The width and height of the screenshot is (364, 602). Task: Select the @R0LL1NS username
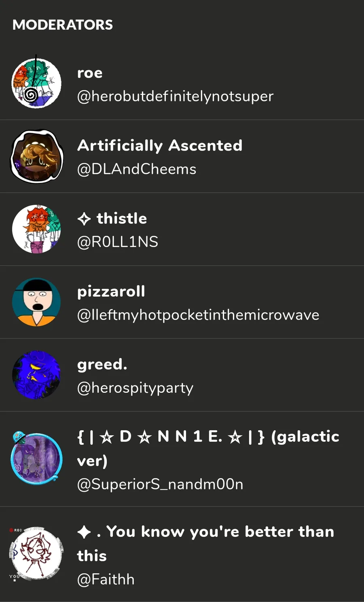point(117,242)
